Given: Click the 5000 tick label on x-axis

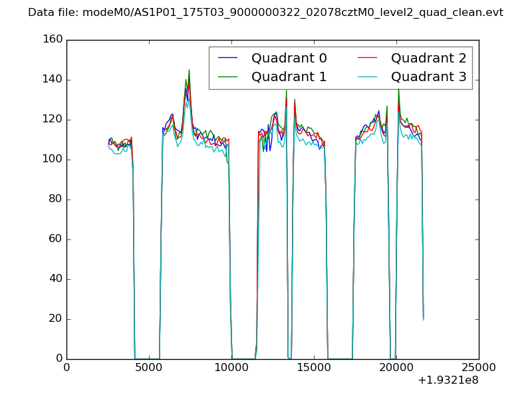Looking at the screenshot, I should (149, 367).
